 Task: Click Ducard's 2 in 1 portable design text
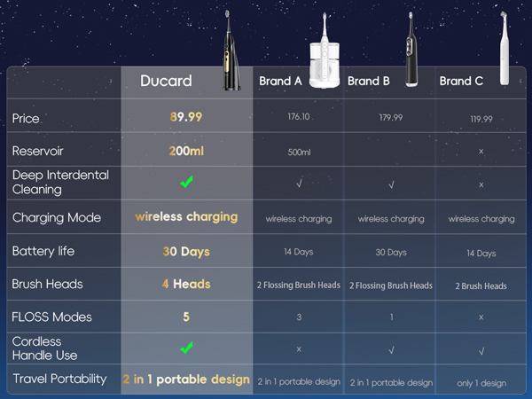click(x=186, y=379)
